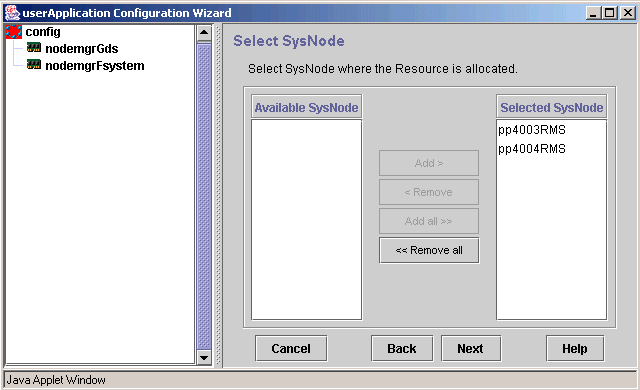
Task: Click the disabled < Remove button
Action: pos(429,192)
